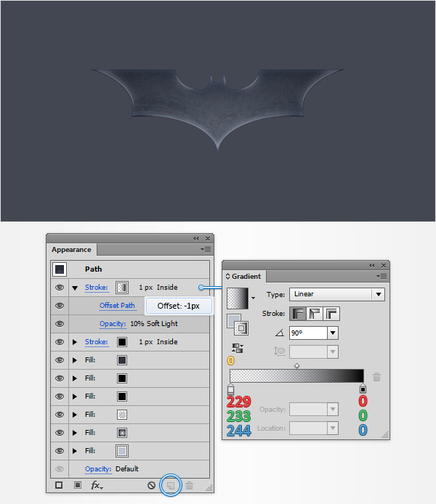The width and height of the screenshot is (436, 504).
Task: Open the gradient preset swatch dropdown arrow
Action: [x=254, y=298]
